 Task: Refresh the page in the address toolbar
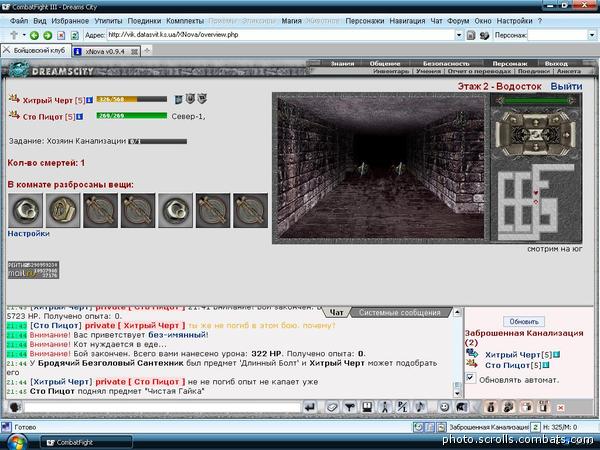[75, 35]
